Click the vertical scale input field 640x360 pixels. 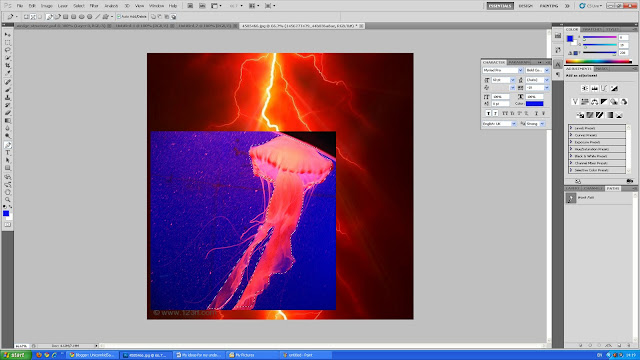pyautogui.click(x=500, y=96)
